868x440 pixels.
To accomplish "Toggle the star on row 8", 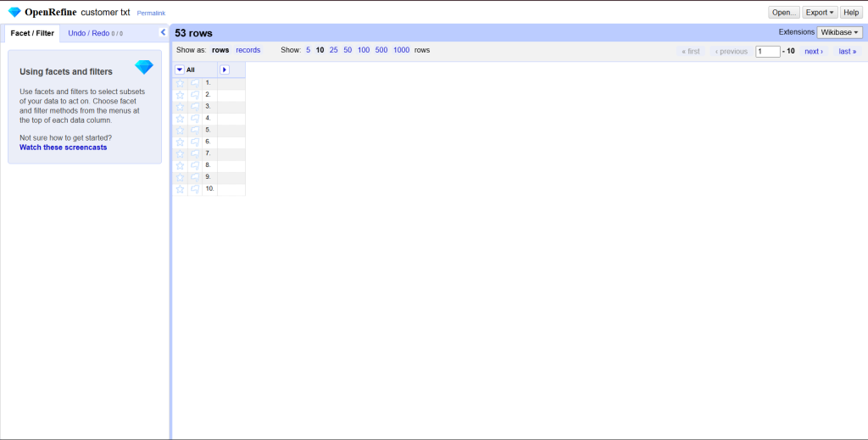I will point(180,165).
